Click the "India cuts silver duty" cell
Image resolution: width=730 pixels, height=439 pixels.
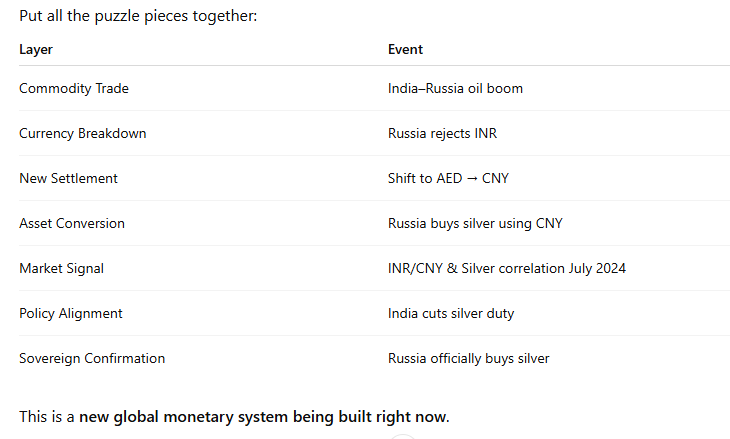[452, 313]
